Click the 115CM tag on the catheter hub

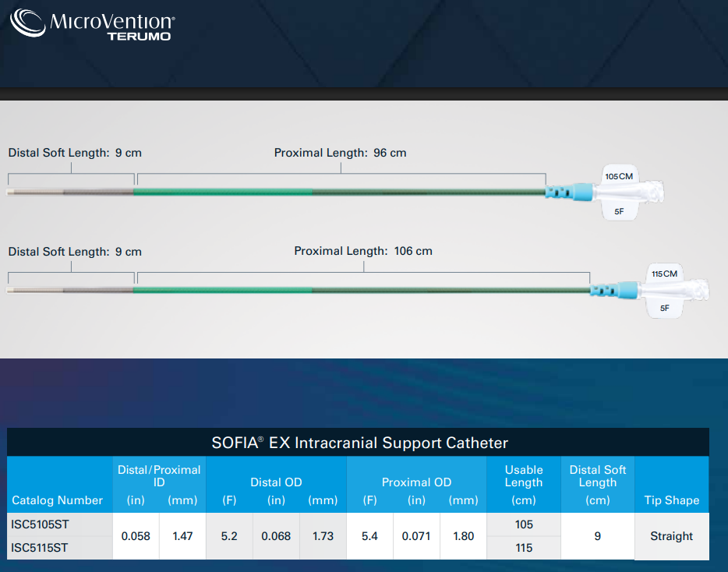tap(664, 274)
